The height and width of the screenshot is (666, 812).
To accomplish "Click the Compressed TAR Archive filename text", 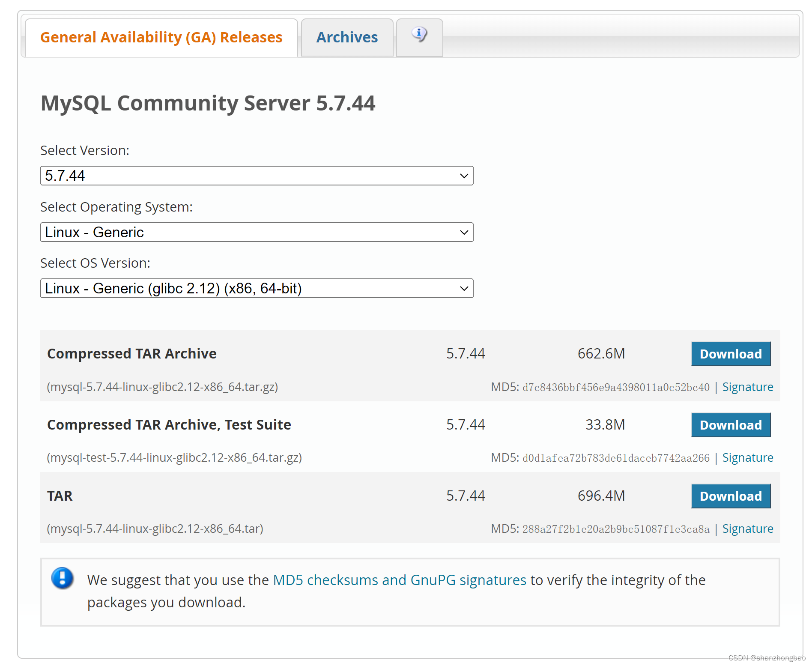I will (162, 387).
